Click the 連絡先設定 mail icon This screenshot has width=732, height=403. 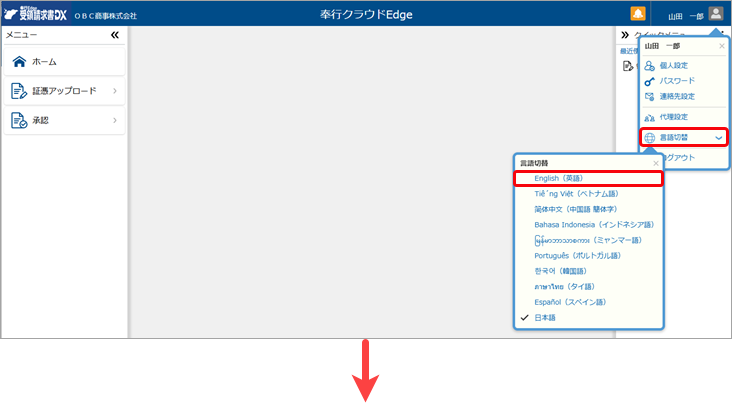click(649, 97)
